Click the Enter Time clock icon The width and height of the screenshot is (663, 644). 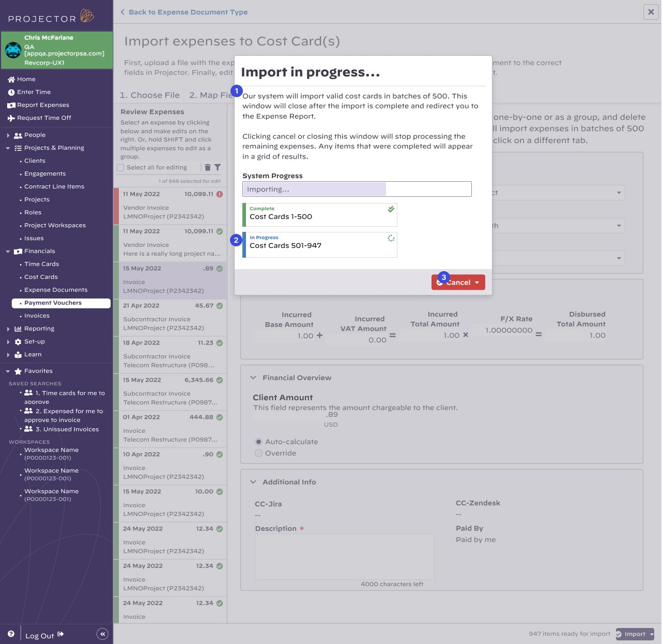click(x=11, y=92)
